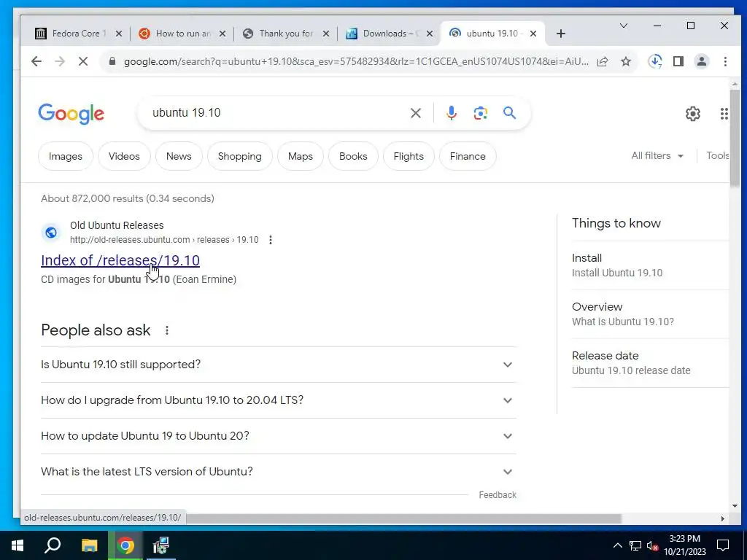Open more options for Old Ubuntu Releases result

[271, 239]
